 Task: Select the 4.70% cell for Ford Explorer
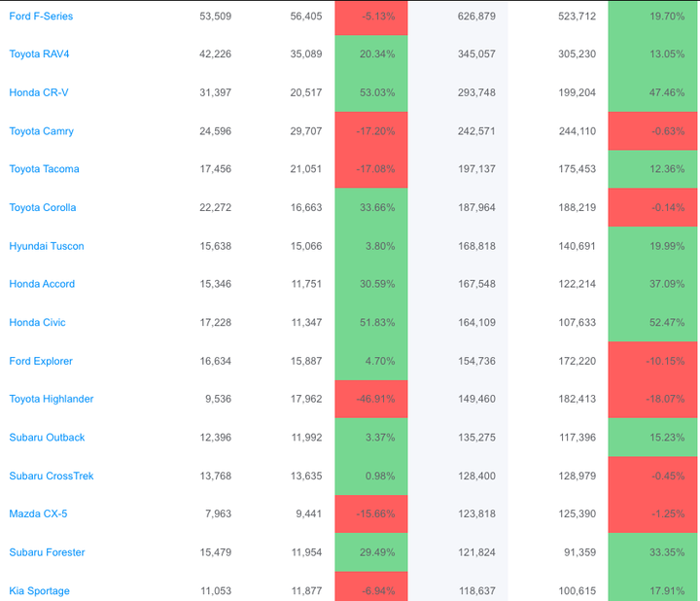(371, 361)
